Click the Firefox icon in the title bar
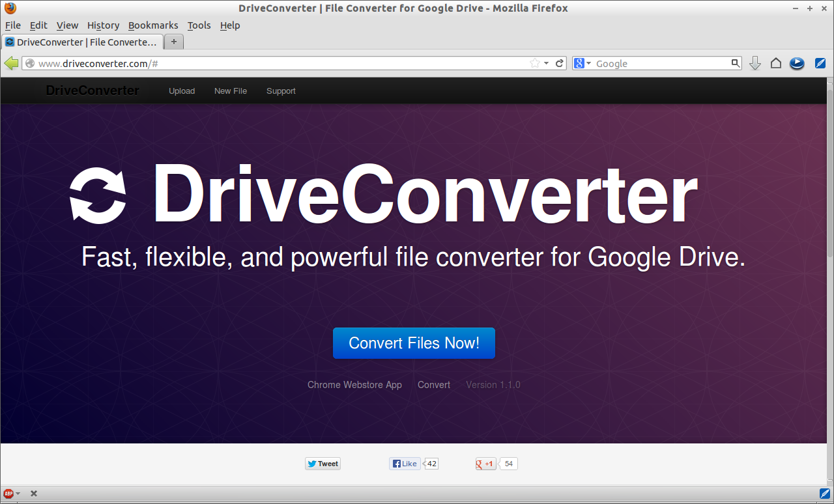This screenshot has height=504, width=834. click(10, 8)
